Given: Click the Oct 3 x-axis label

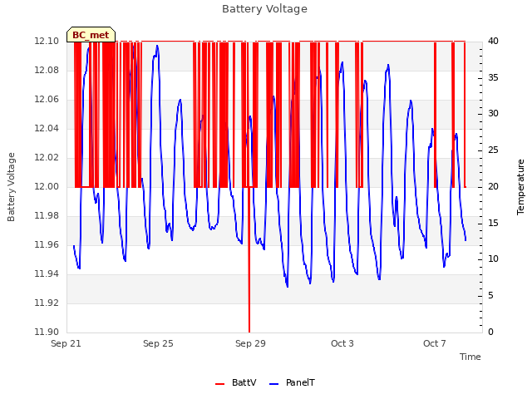Looking at the screenshot, I should point(342,343).
